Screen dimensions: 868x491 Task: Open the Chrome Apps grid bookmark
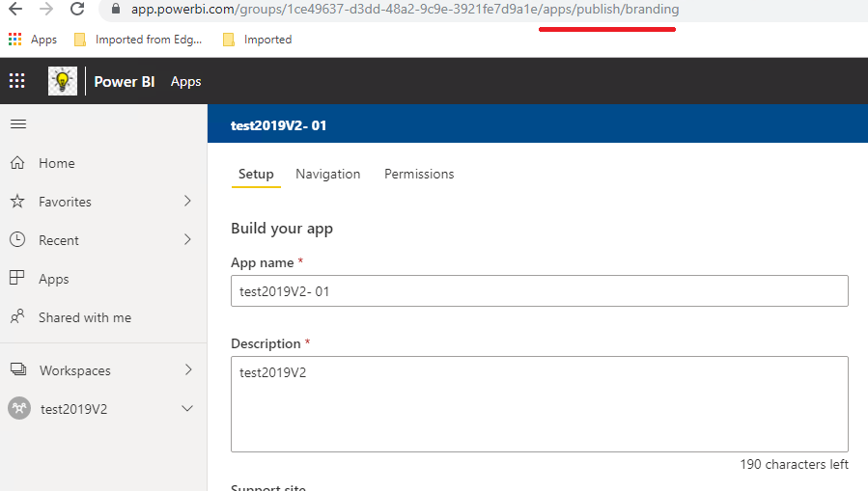(x=33, y=40)
